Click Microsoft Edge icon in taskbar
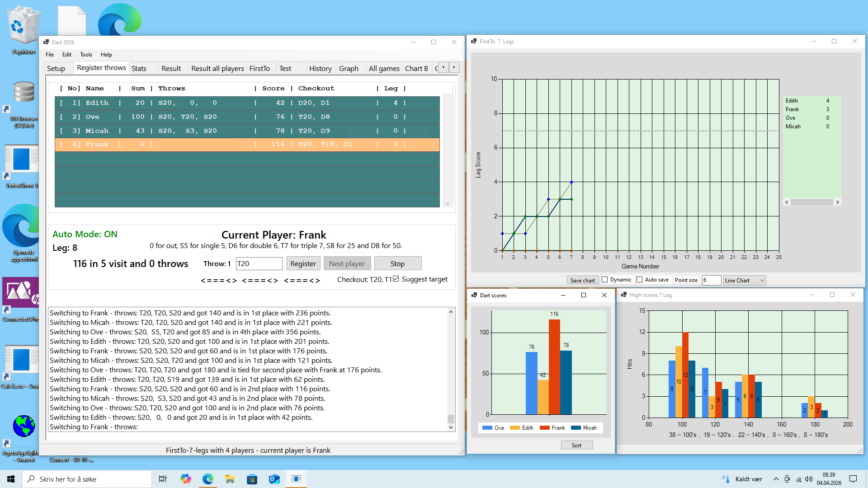 pos(208,479)
